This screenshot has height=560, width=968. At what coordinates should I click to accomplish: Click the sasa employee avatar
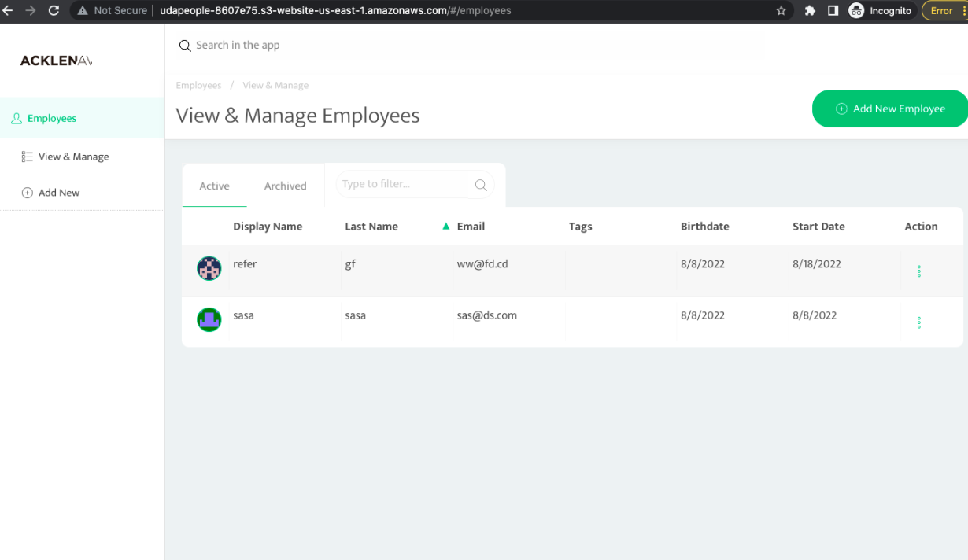point(209,319)
